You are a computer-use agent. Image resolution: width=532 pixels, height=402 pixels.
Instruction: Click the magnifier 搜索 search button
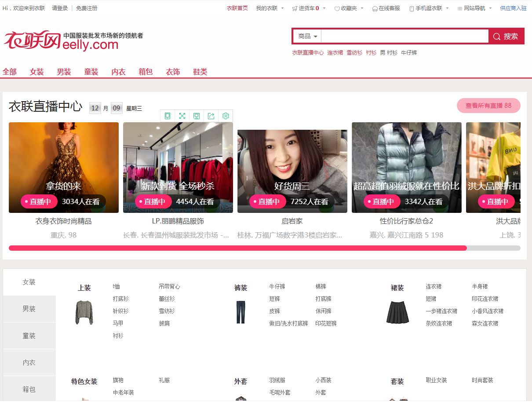click(506, 37)
